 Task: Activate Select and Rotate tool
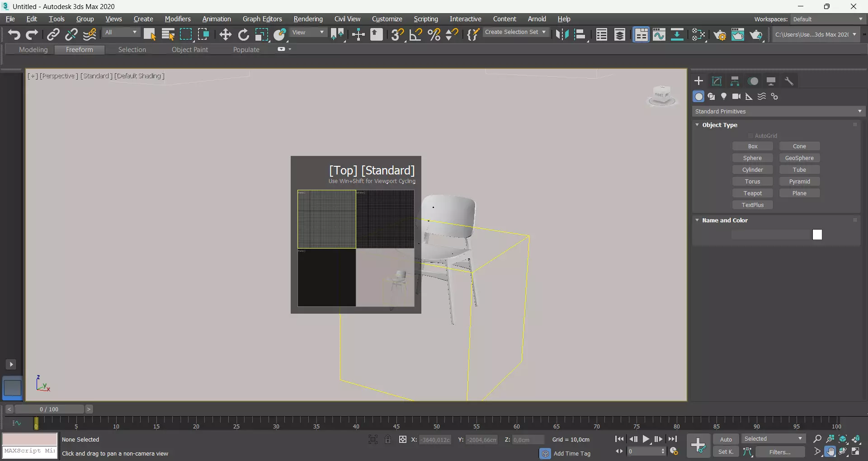[243, 34]
